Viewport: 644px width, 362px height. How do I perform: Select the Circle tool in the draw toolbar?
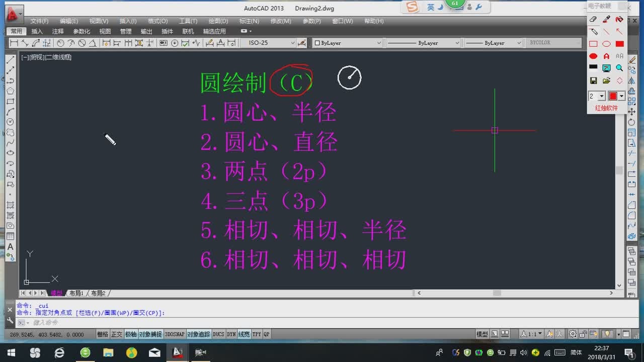pyautogui.click(x=10, y=122)
